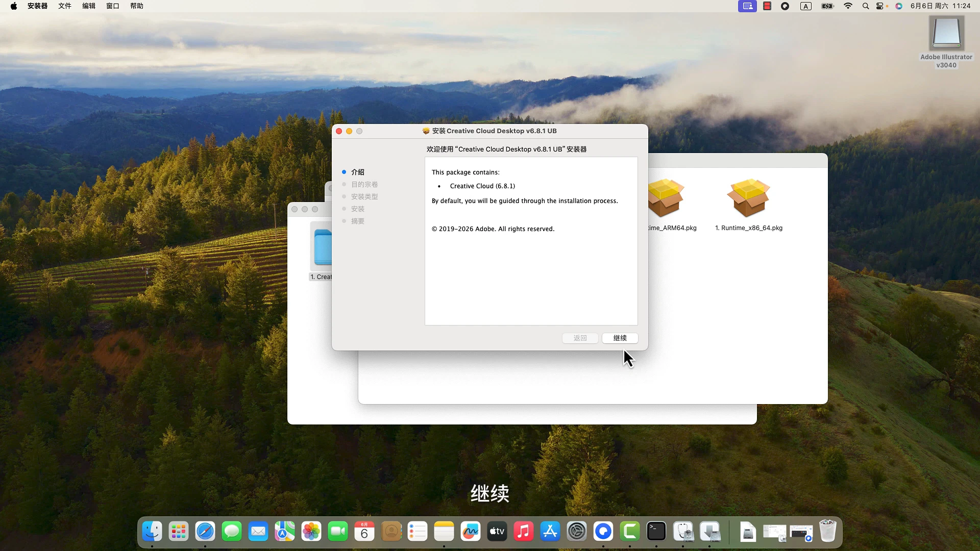Click the installer title bar package icon
The height and width of the screenshot is (551, 980).
[426, 131]
